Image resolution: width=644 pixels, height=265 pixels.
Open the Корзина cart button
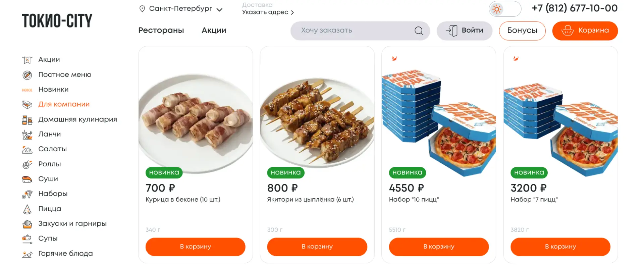[585, 31]
